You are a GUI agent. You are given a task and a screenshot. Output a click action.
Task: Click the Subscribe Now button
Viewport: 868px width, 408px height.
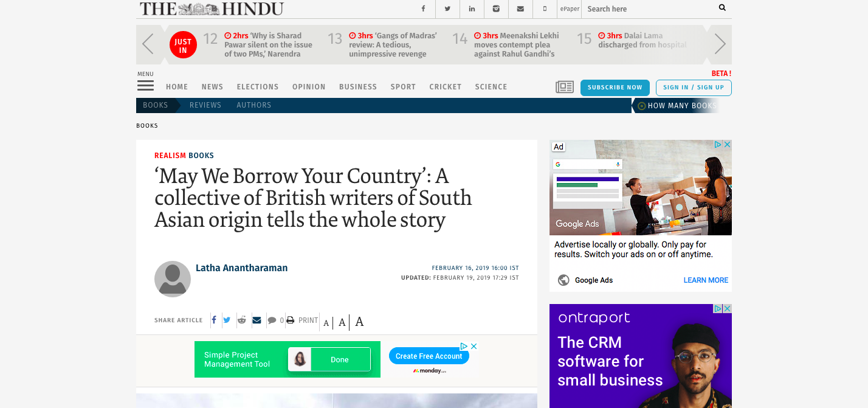pyautogui.click(x=615, y=88)
